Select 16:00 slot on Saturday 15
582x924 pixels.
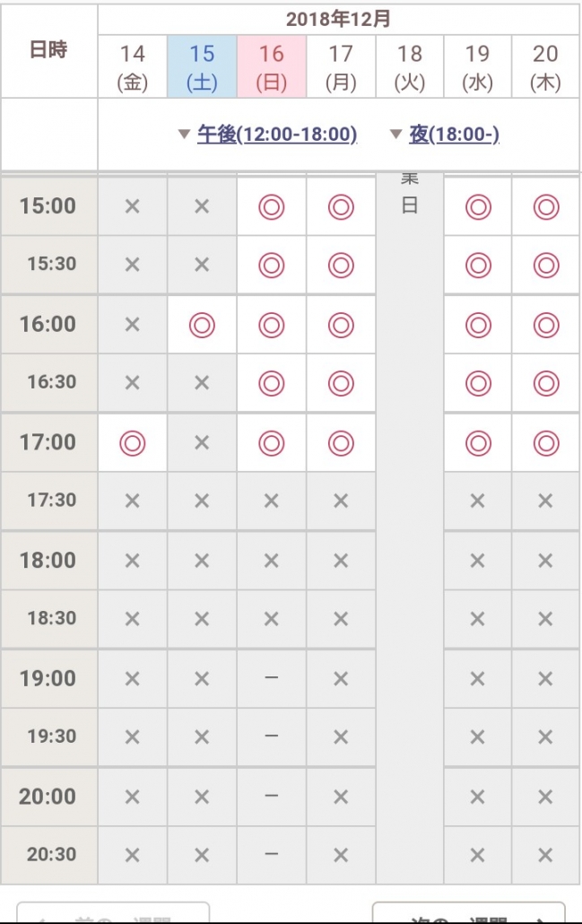[202, 325]
